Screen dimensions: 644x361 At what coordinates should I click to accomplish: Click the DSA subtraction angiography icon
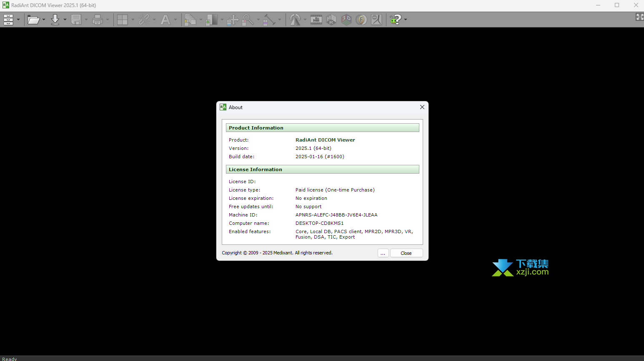tap(376, 20)
